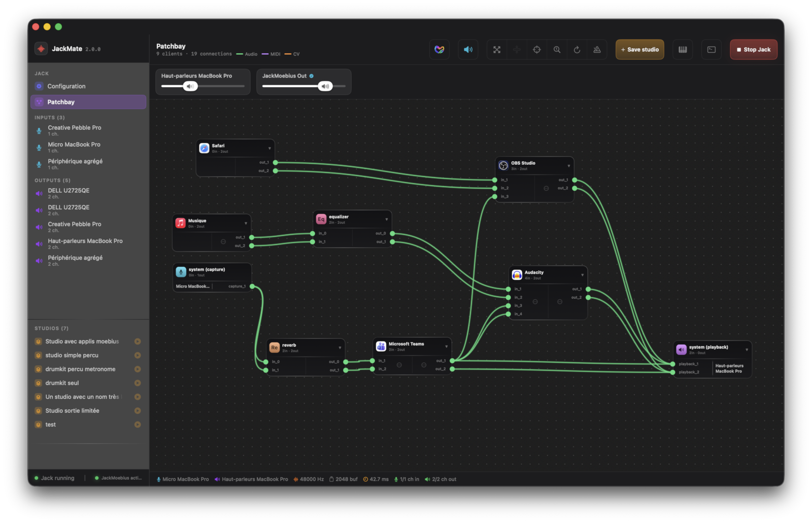Toggle the circle-minus control in Musique node

(x=223, y=241)
